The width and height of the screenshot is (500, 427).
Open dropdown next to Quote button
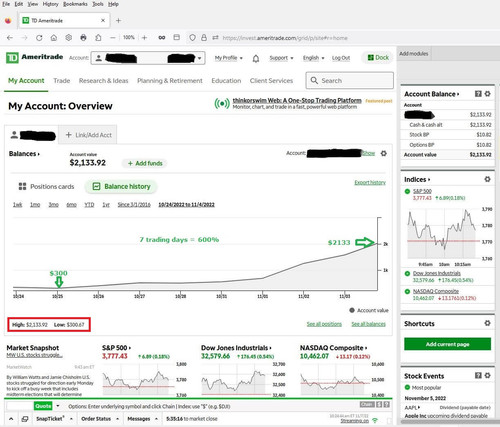(x=58, y=406)
